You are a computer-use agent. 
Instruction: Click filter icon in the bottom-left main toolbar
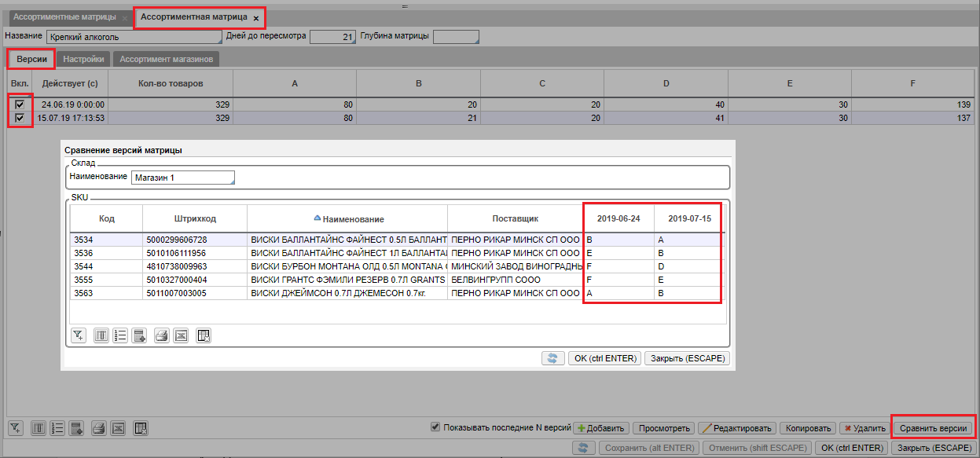pyautogui.click(x=15, y=428)
